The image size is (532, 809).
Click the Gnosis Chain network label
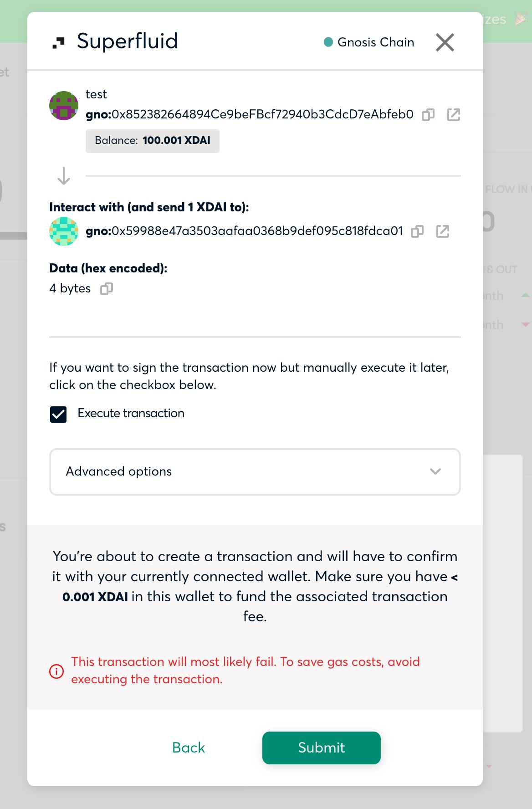pos(376,42)
